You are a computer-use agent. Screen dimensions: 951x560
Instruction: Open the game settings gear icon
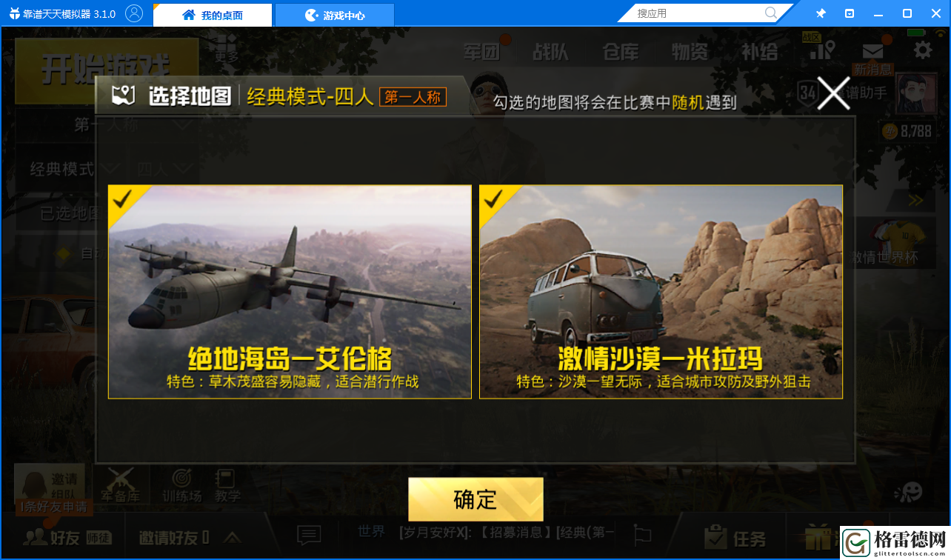pyautogui.click(x=922, y=50)
